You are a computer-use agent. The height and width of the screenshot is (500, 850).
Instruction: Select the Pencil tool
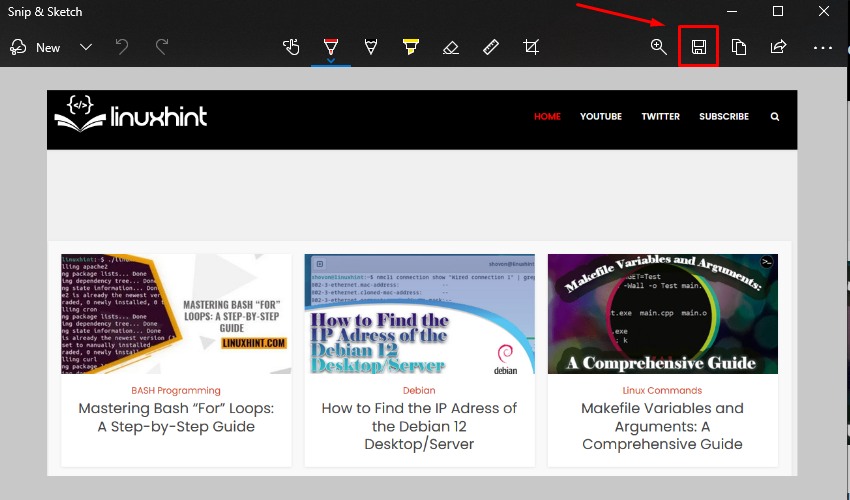(x=371, y=47)
